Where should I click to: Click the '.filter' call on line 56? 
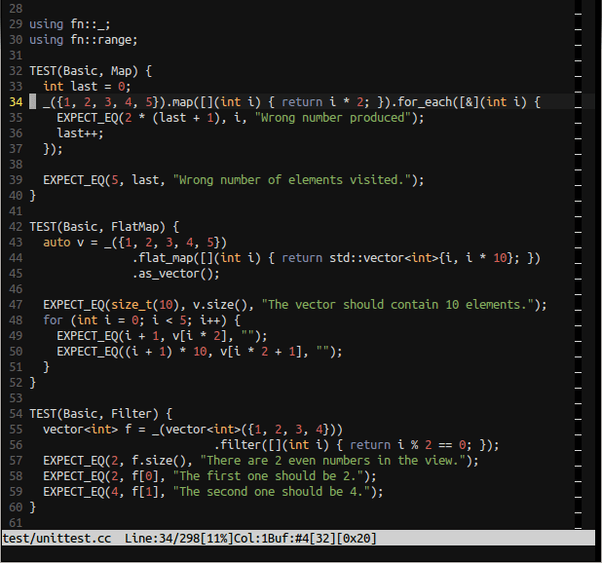(237, 445)
